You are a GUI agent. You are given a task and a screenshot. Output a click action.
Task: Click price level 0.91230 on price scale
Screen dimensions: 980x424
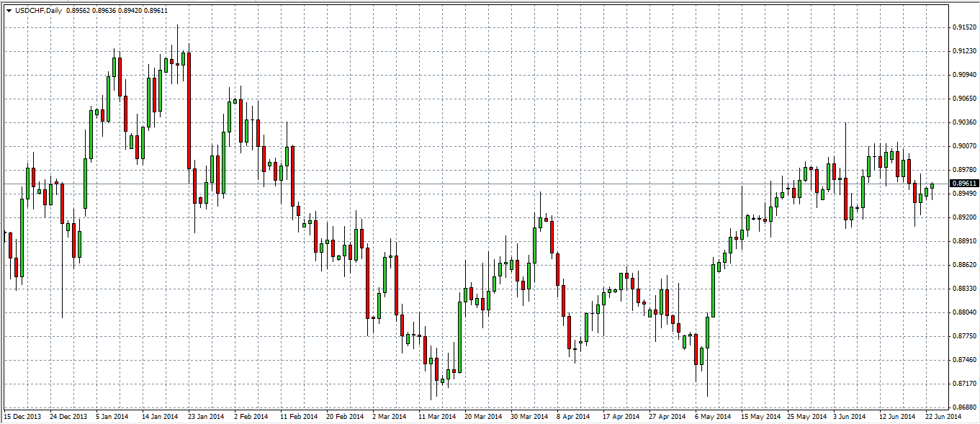pos(965,51)
